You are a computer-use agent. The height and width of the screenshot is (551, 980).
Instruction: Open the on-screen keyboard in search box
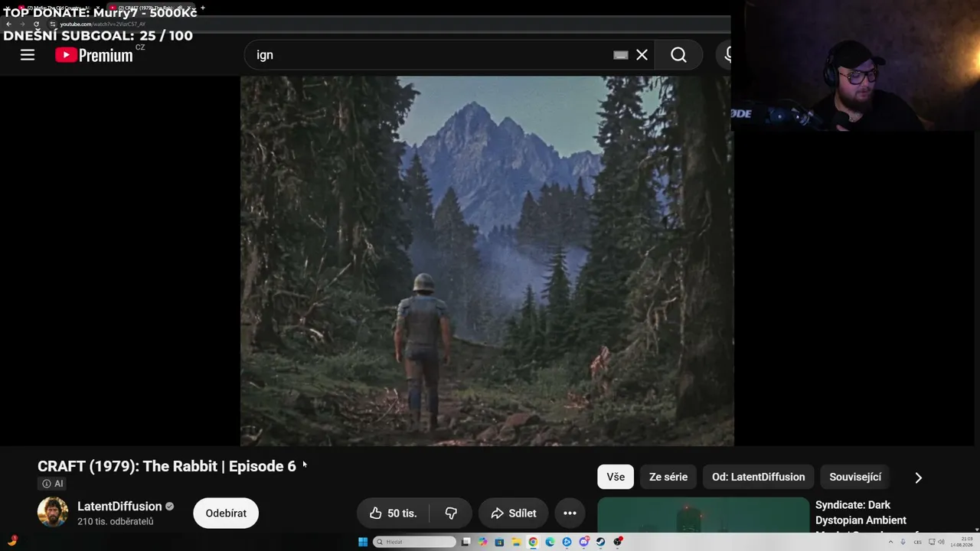pos(621,55)
